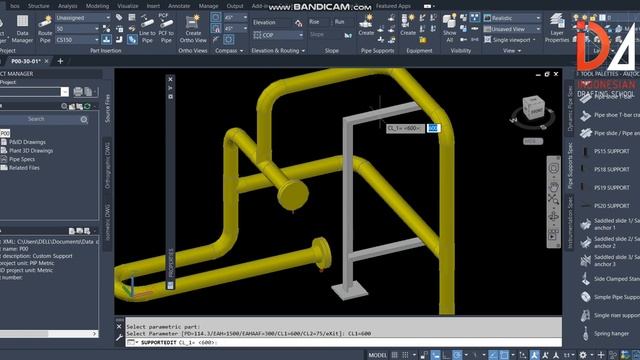Open the Annotate ribbon tab
The image size is (640, 360).
coord(179,6)
